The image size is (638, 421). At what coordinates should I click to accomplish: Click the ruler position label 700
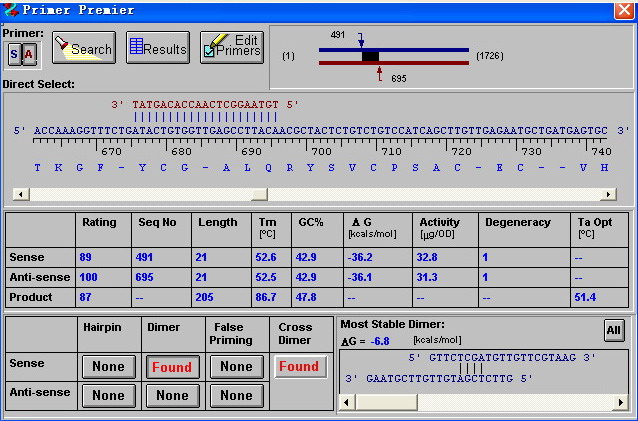[x=321, y=152]
